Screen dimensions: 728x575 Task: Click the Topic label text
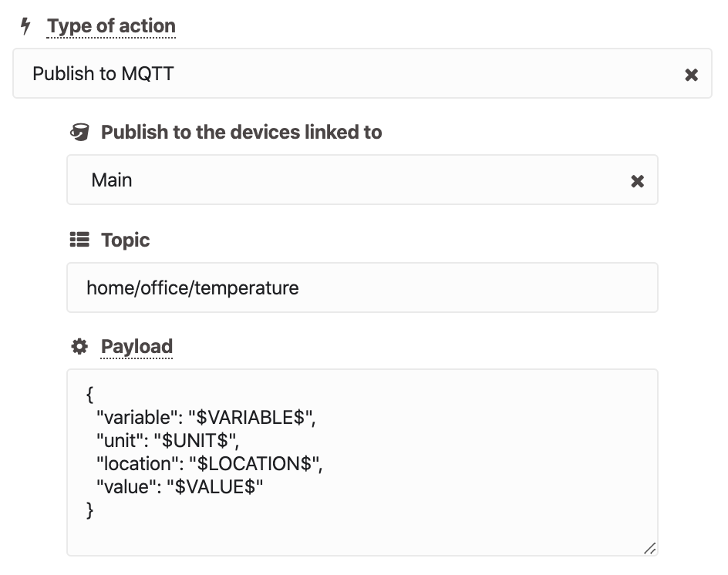[126, 240]
